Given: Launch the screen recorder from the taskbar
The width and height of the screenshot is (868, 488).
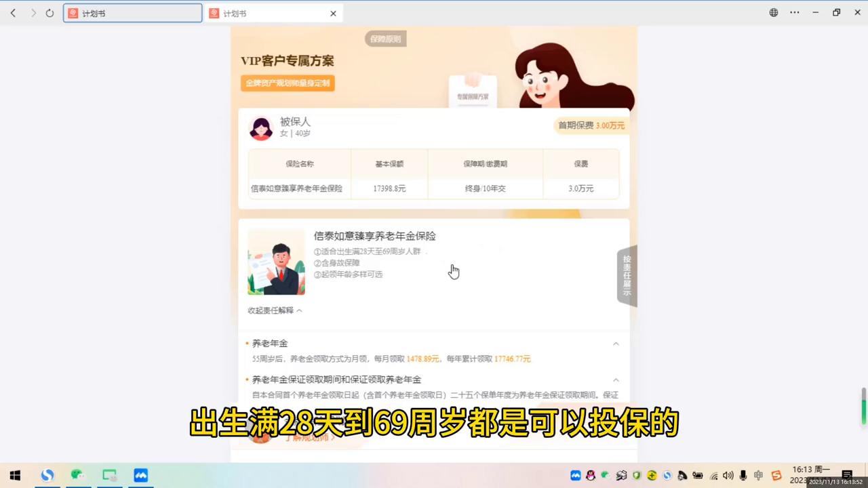Looking at the screenshot, I should (x=109, y=474).
